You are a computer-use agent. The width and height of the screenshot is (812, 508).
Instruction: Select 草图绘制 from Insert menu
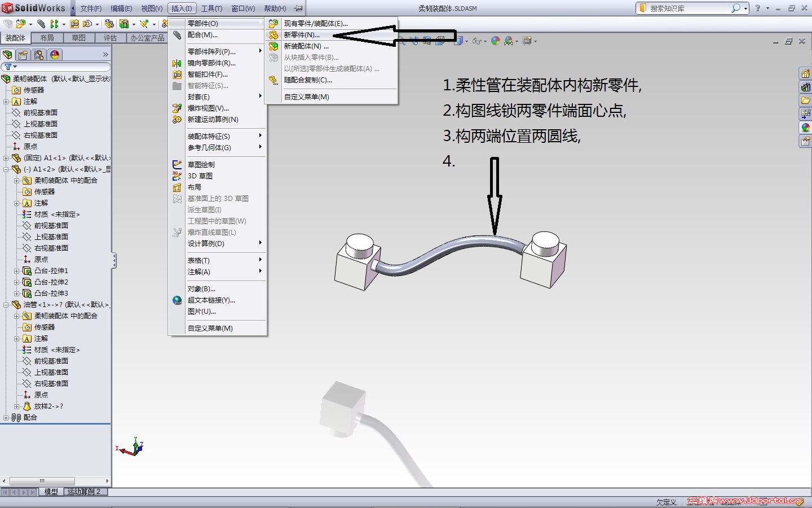coord(218,165)
